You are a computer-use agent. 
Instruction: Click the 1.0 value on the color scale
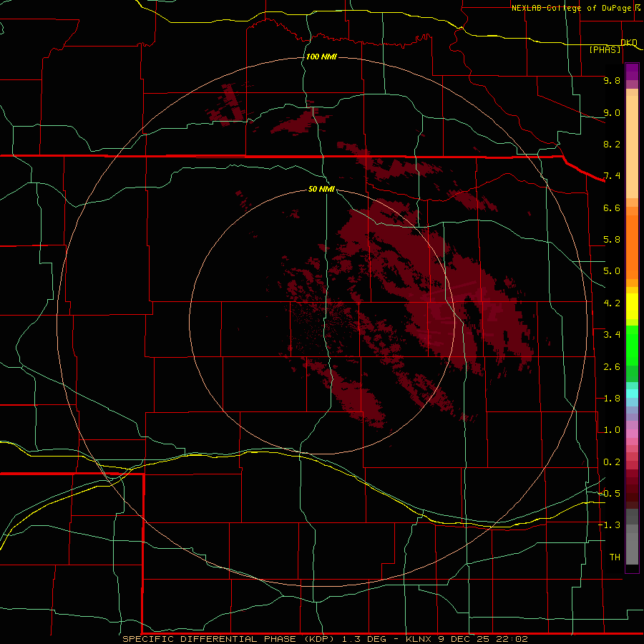coord(612,430)
